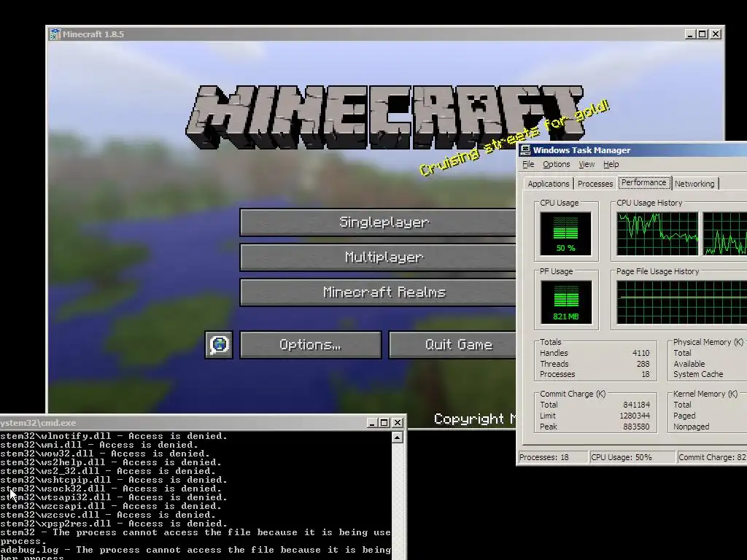
Task: Click the Minecraft logo title
Action: click(x=385, y=117)
